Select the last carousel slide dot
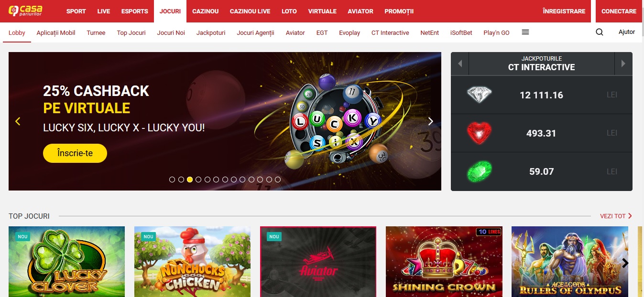 click(x=278, y=180)
